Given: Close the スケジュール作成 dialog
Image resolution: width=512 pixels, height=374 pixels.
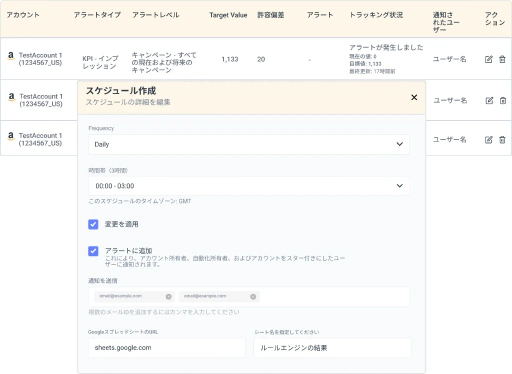Looking at the screenshot, I should coord(414,97).
